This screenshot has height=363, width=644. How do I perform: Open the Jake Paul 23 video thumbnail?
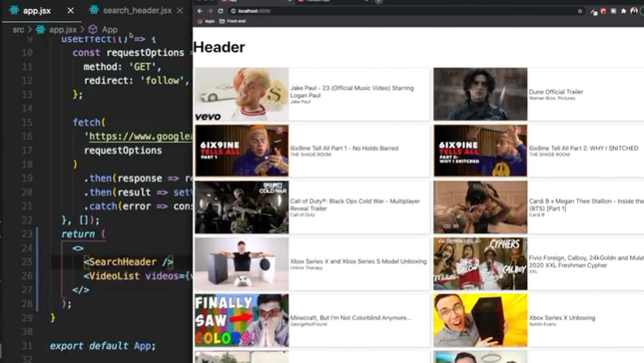(241, 94)
